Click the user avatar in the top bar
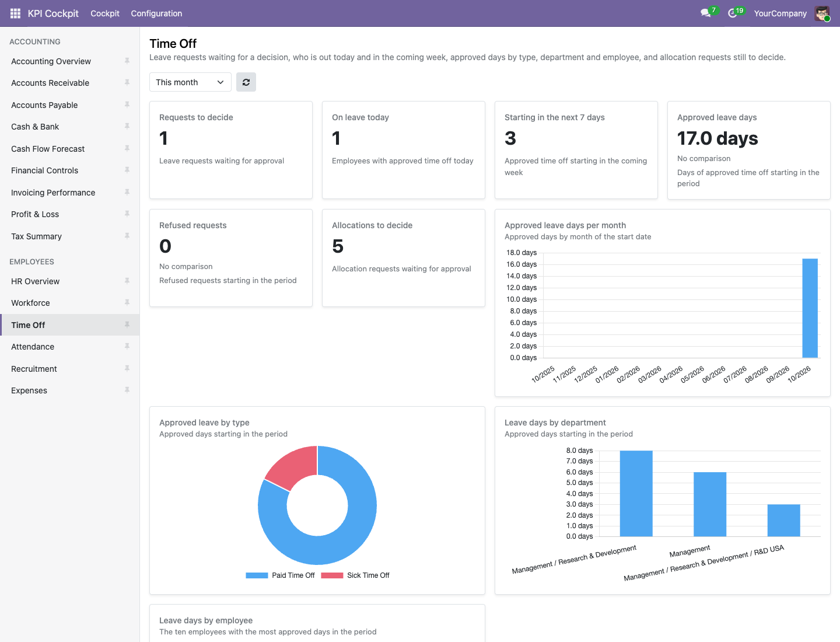 pos(822,13)
